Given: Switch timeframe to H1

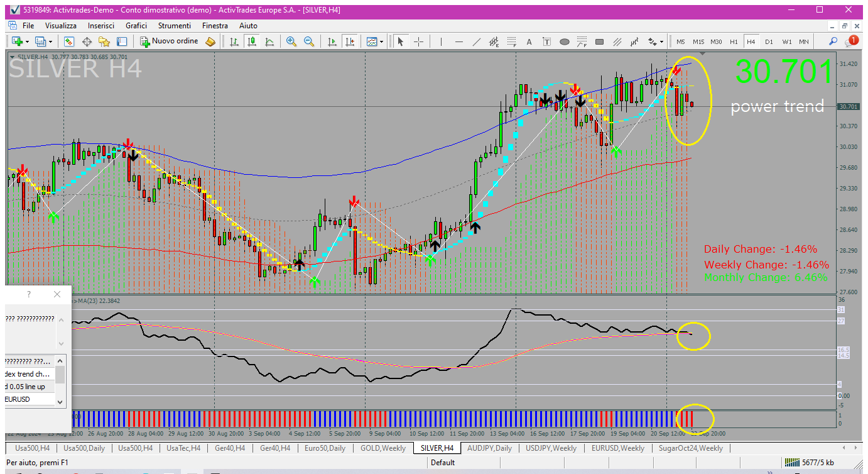Looking at the screenshot, I should click(734, 41).
